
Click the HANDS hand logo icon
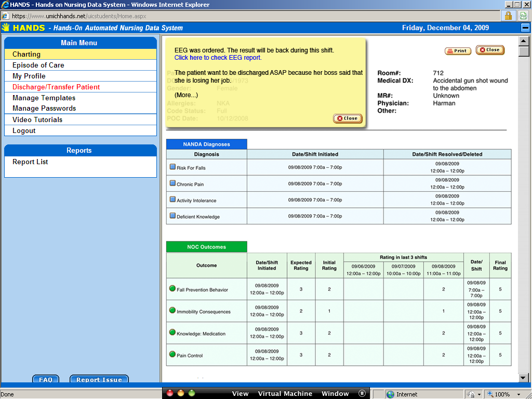coord(5,28)
